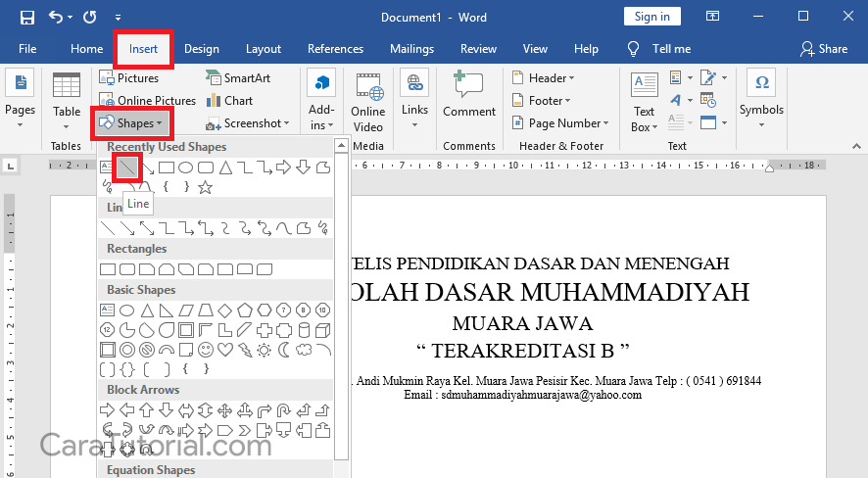The image size is (868, 478).
Task: Expand the Symbols dropdown
Action: (x=761, y=99)
